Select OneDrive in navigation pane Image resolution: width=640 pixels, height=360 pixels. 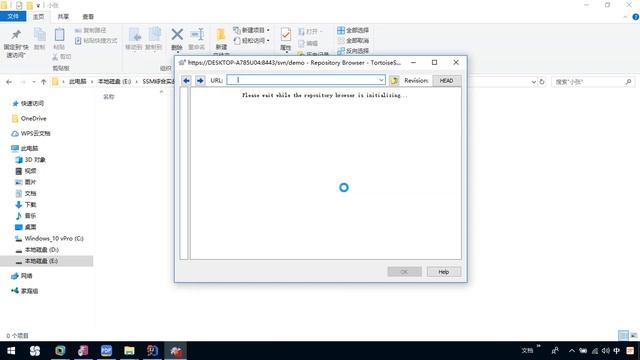point(33,118)
